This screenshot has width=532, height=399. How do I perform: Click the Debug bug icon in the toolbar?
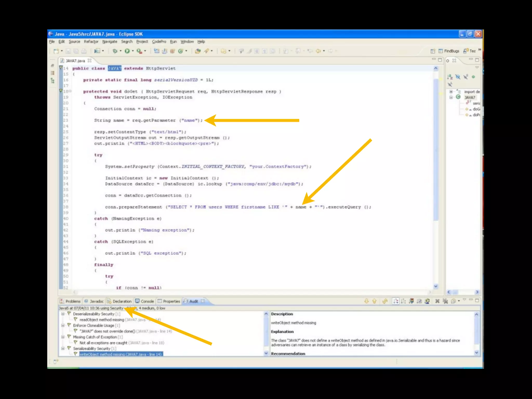click(x=115, y=51)
